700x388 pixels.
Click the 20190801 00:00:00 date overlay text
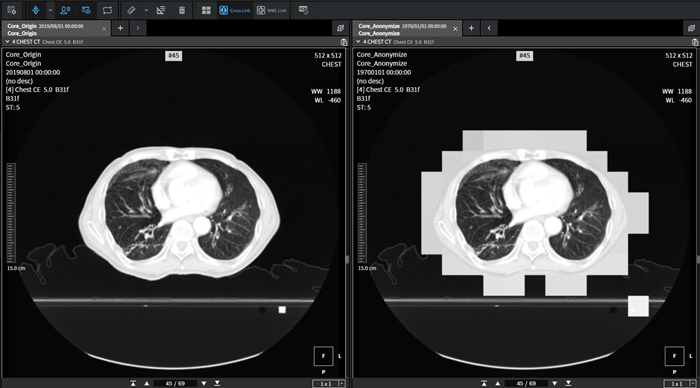point(33,72)
